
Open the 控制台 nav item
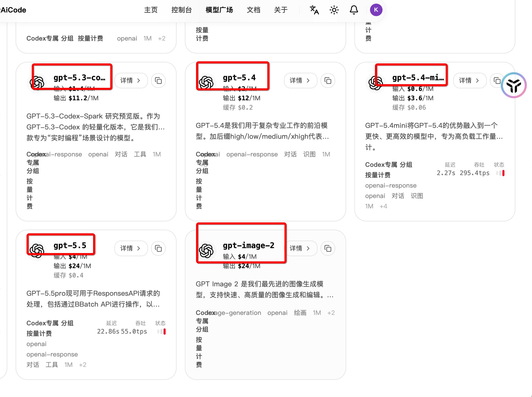(181, 10)
